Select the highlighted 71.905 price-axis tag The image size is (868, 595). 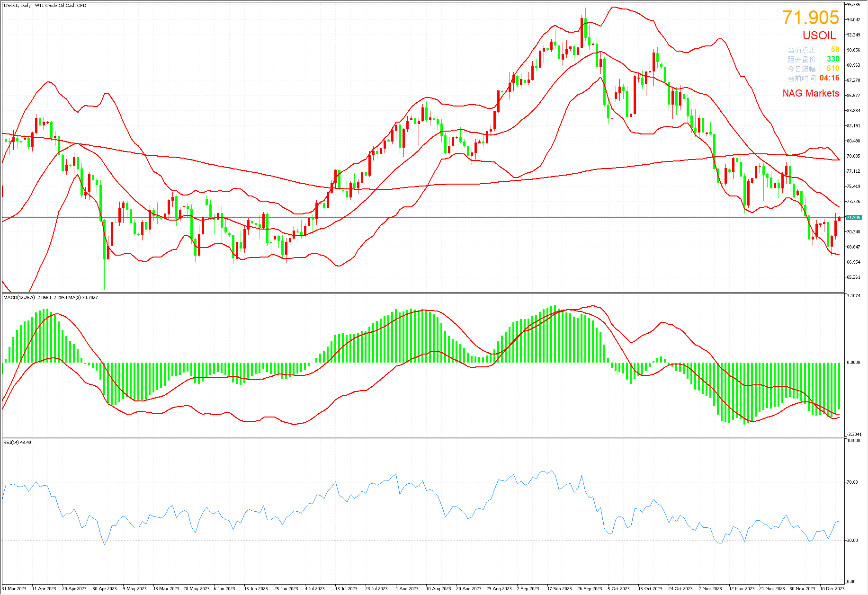point(853,218)
